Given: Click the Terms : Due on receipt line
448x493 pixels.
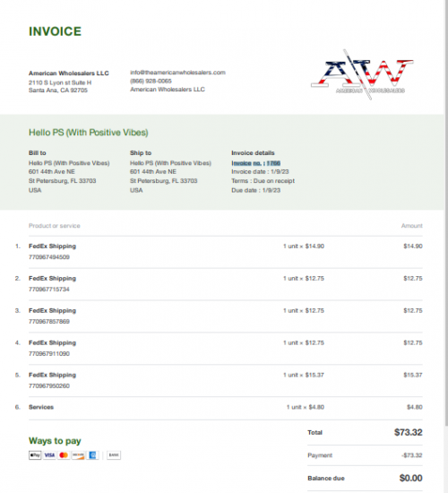Looking at the screenshot, I should click(x=263, y=181).
